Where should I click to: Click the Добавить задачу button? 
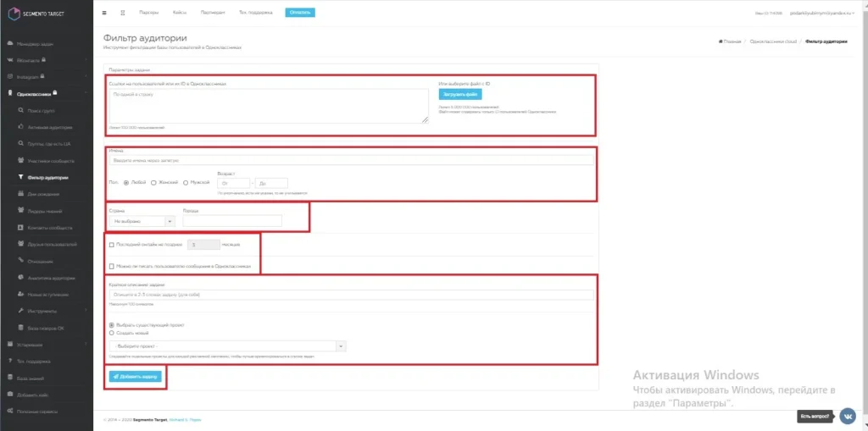pos(135,376)
